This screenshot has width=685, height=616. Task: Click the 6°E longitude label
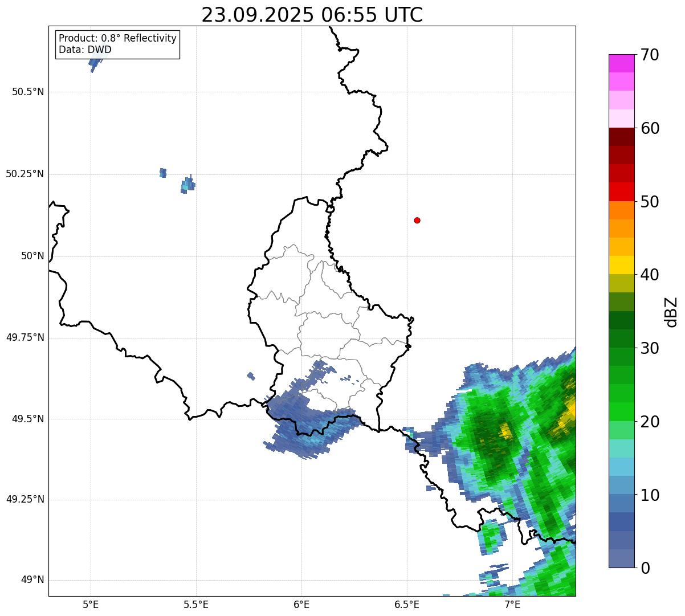(x=301, y=604)
